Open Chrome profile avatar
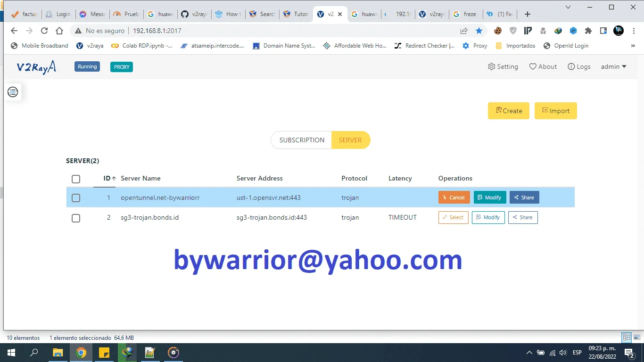 tap(619, 31)
